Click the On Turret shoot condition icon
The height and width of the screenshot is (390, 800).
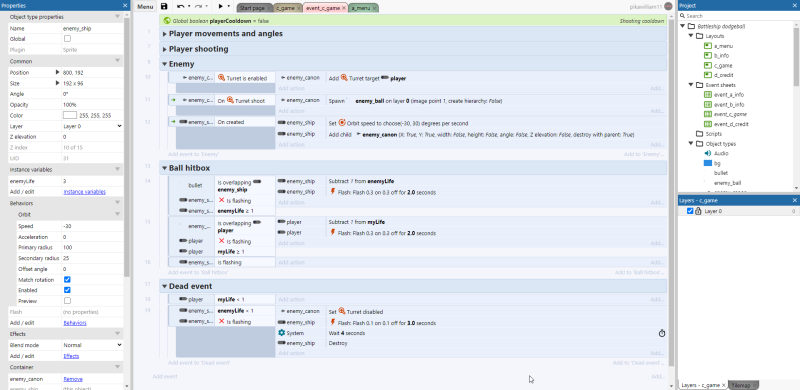(230, 100)
